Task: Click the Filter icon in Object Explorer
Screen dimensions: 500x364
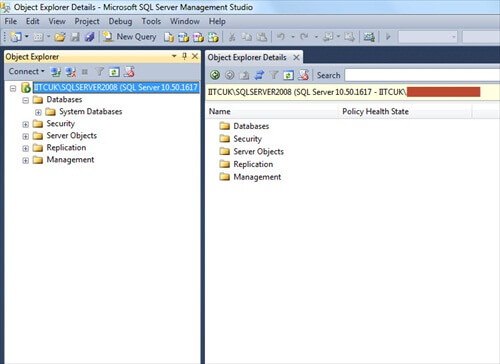Action: point(99,71)
